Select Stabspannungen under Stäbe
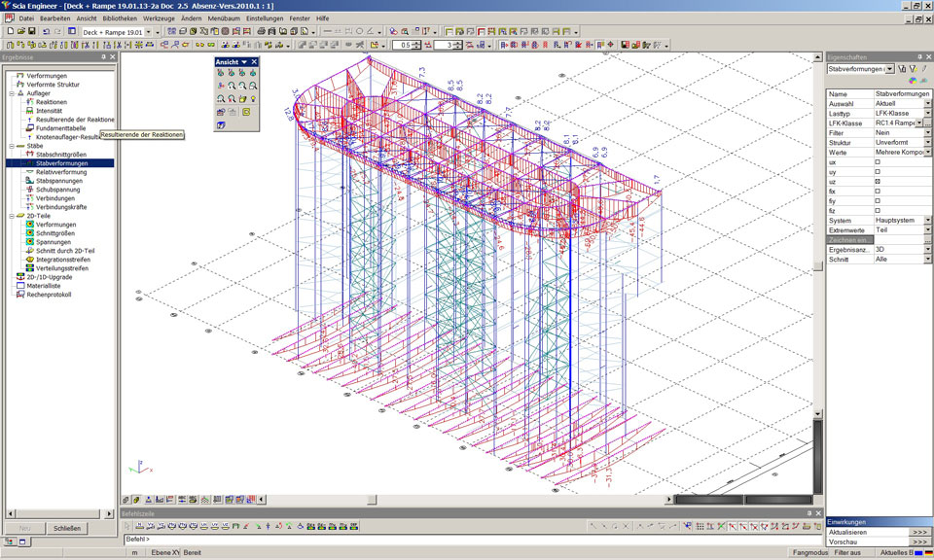 pos(60,181)
